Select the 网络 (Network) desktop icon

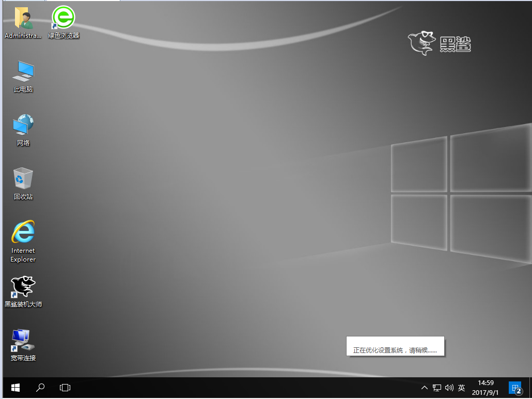tap(23, 125)
